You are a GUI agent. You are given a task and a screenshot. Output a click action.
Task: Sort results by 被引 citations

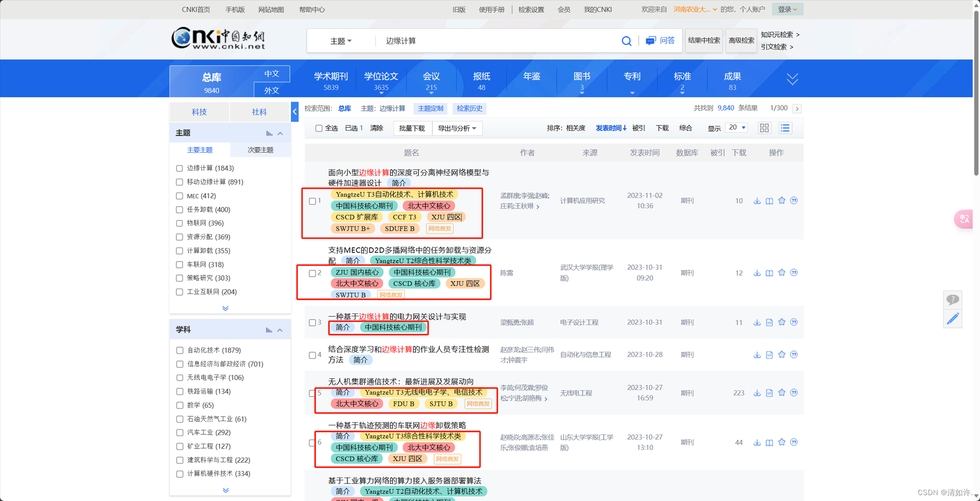(638, 128)
